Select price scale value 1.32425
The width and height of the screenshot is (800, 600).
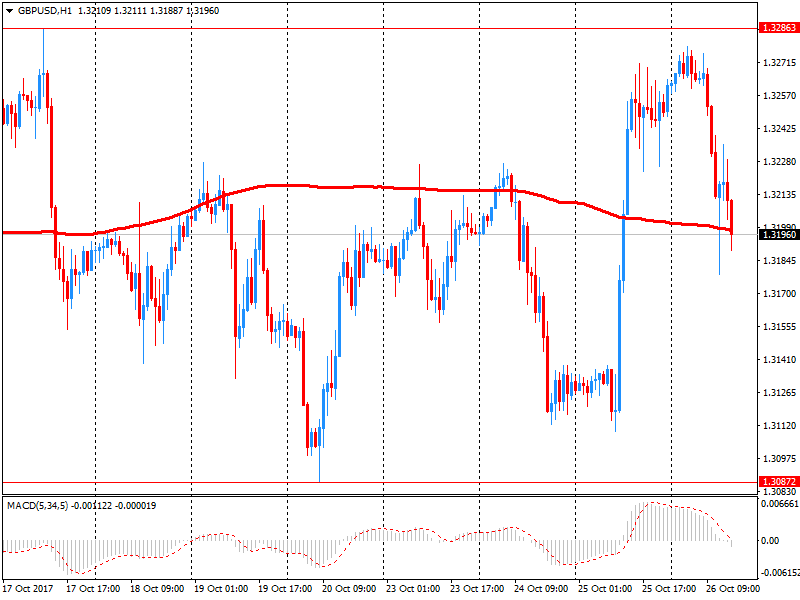point(779,129)
